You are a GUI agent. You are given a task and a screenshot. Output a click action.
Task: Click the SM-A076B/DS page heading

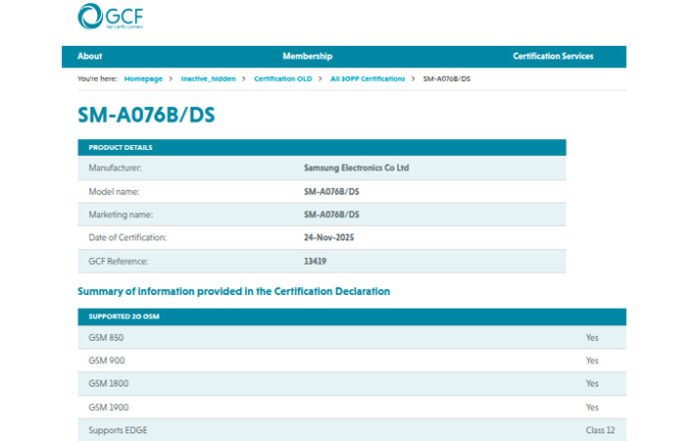click(146, 115)
